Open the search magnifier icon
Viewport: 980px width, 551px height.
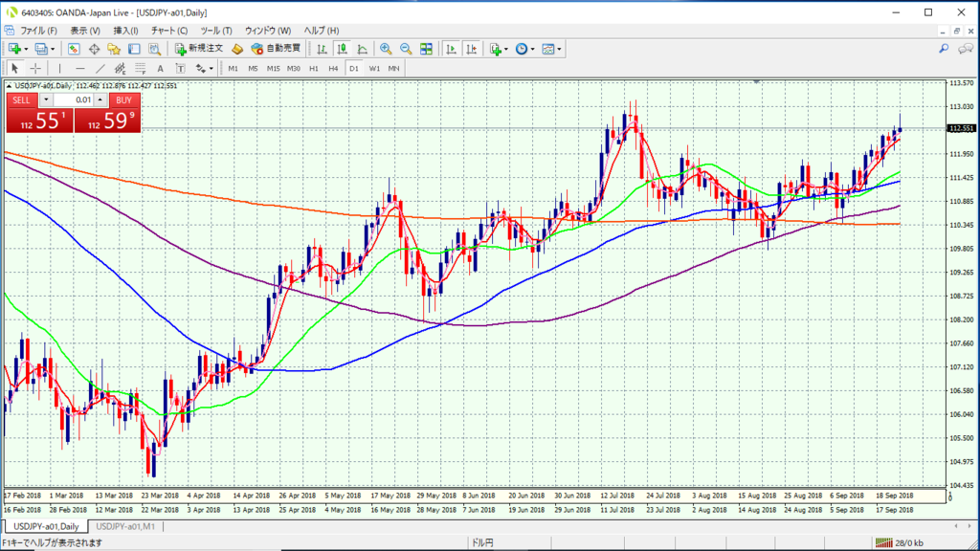tap(944, 49)
